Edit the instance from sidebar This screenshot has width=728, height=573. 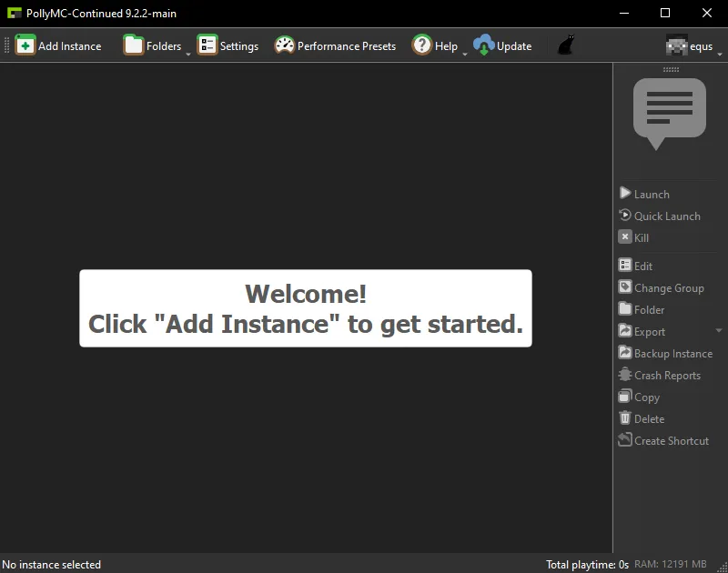click(635, 266)
